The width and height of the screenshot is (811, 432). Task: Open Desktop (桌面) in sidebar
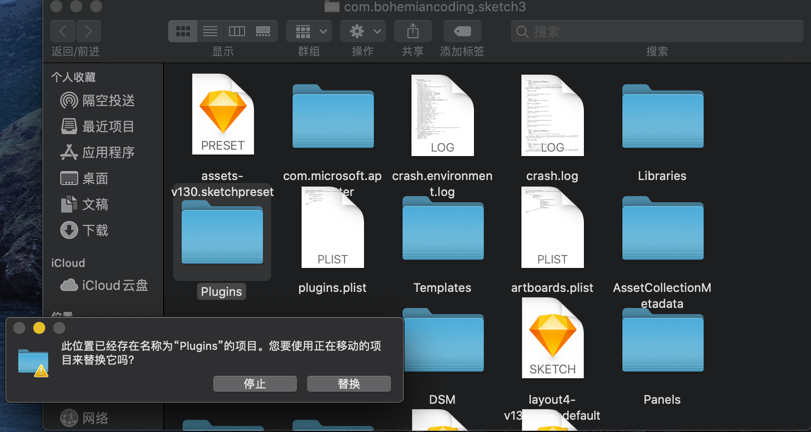click(84, 178)
